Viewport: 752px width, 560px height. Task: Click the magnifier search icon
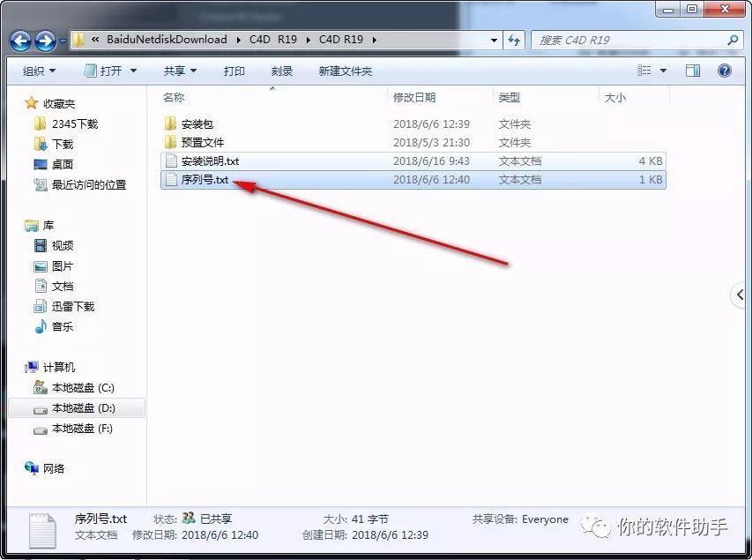(733, 41)
